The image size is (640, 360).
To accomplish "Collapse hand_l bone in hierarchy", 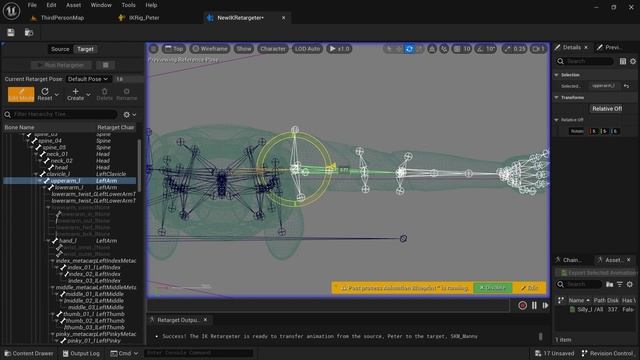I will (x=49, y=241).
